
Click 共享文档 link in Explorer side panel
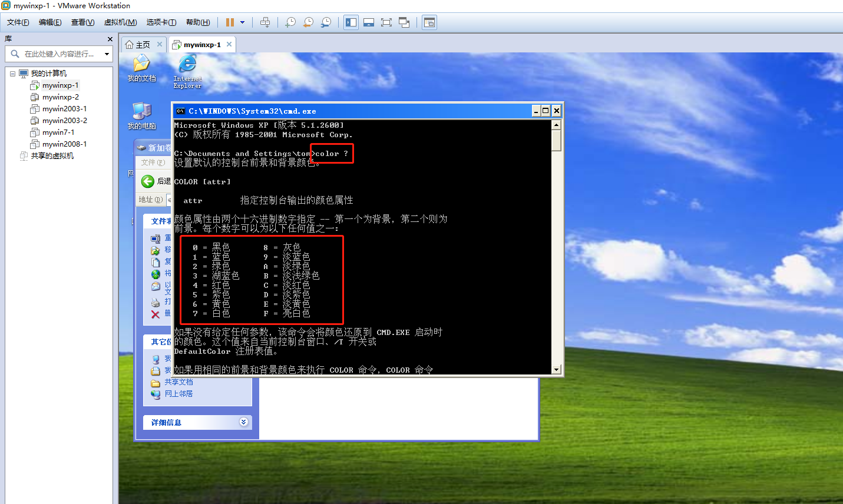tap(178, 382)
